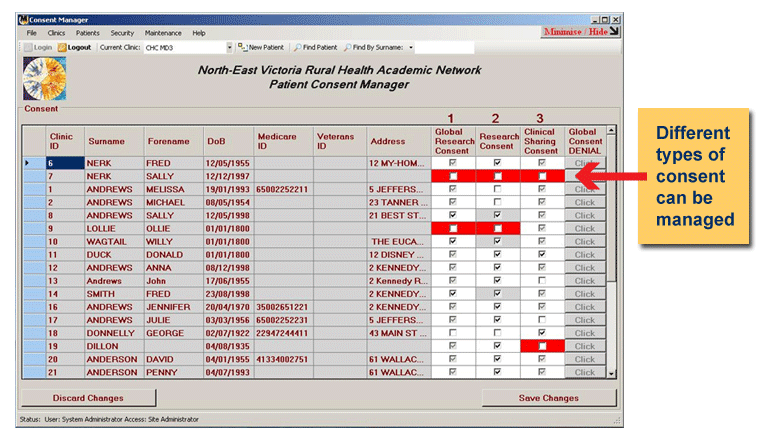Open the Help menu
763x442 pixels.
coord(199,33)
